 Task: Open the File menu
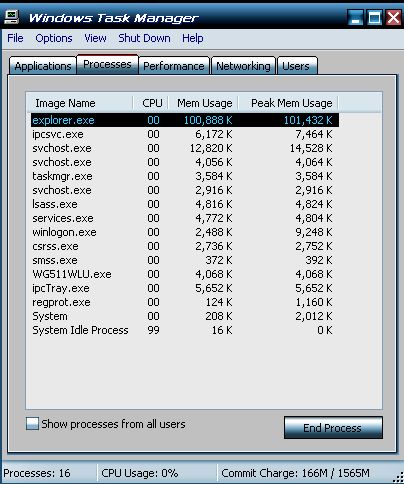[x=15, y=38]
